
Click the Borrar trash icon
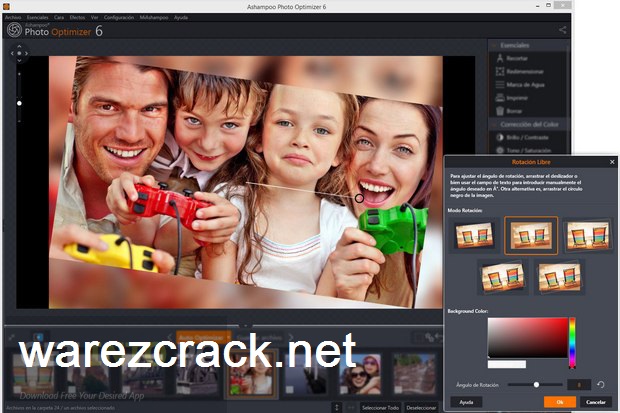(500, 111)
